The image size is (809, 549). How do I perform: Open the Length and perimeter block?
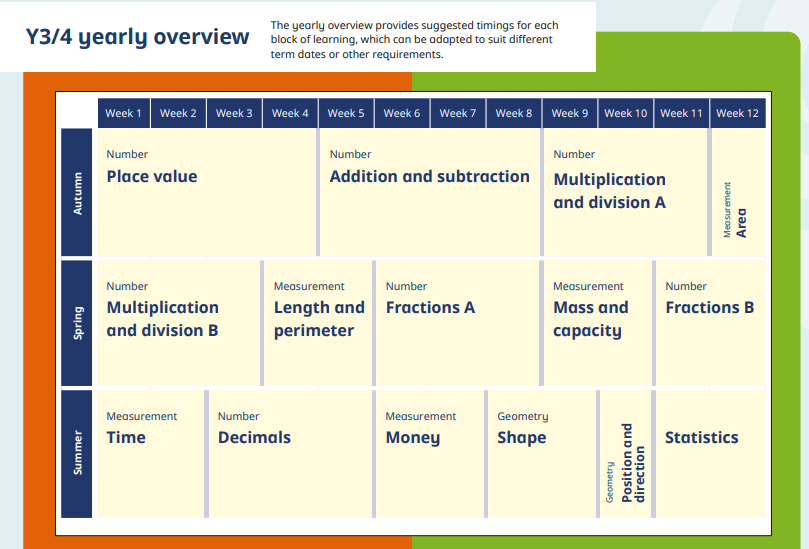click(318, 319)
